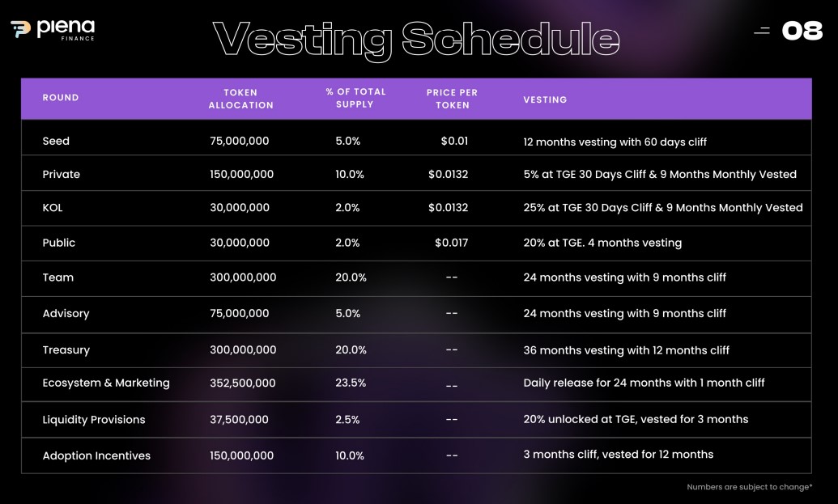
Task: Click the % OF TOTAL SUPPLY header
Action: coord(355,98)
